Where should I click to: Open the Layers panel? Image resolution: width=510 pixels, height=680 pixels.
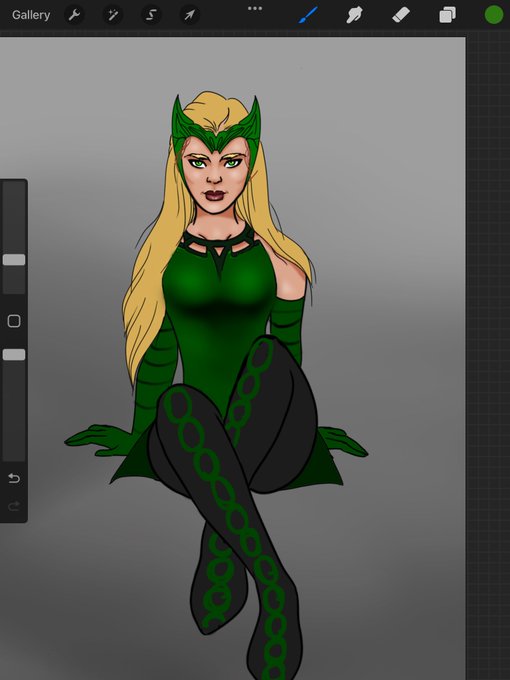tap(448, 15)
